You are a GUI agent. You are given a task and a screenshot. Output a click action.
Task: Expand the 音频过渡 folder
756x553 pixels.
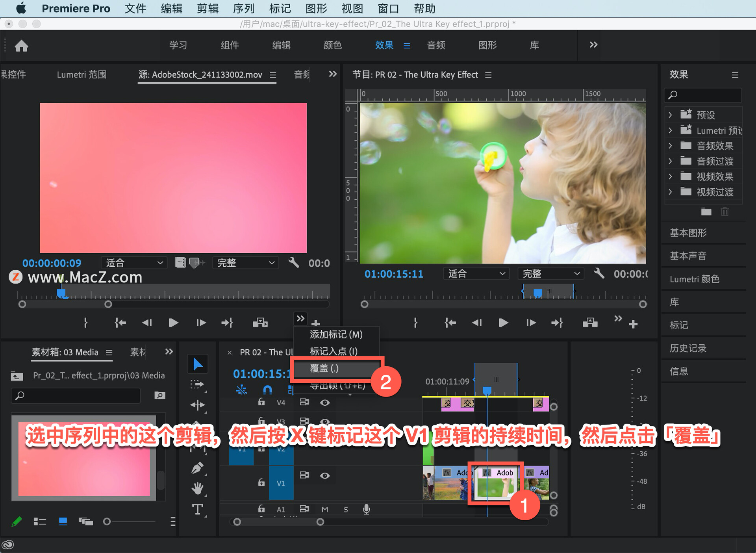pos(670,161)
